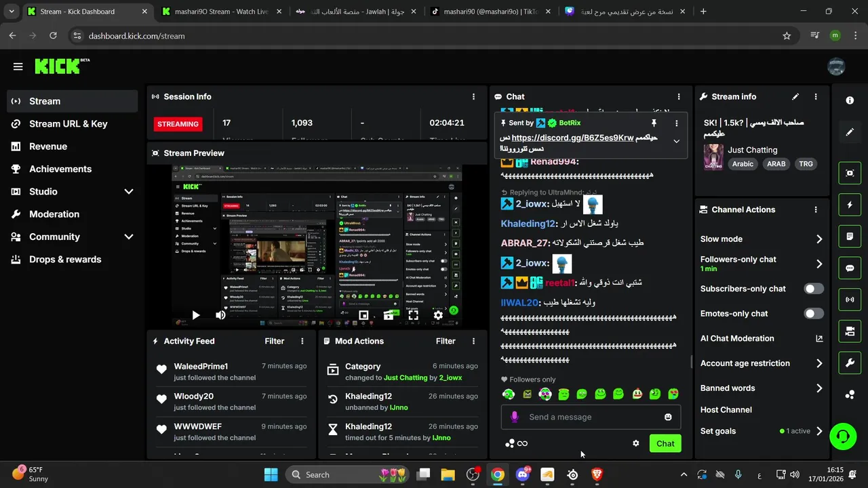Click the channel points infinity icon
This screenshot has width=868, height=488.
pyautogui.click(x=522, y=443)
